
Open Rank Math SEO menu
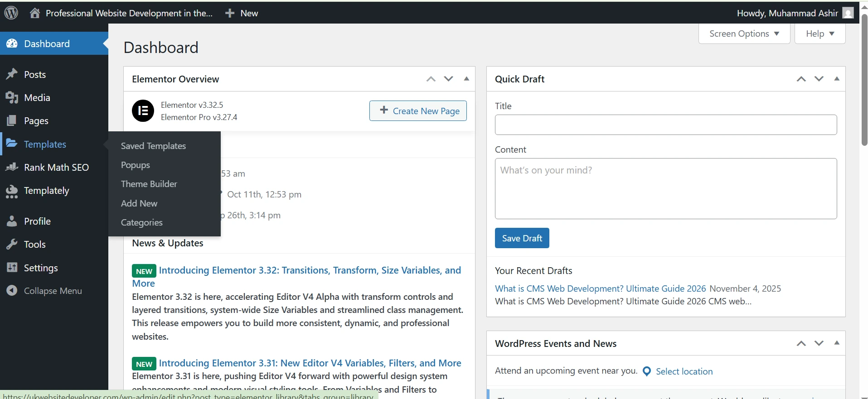(54, 167)
